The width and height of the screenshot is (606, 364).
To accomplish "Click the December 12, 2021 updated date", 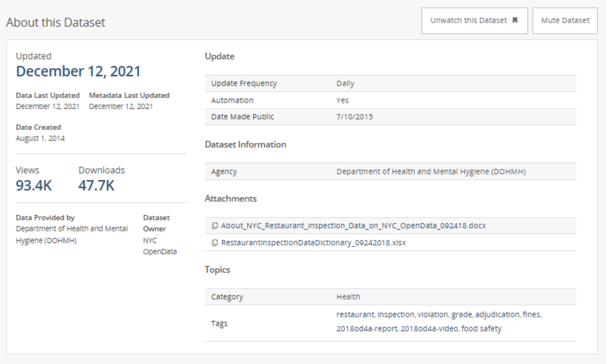I will click(78, 71).
